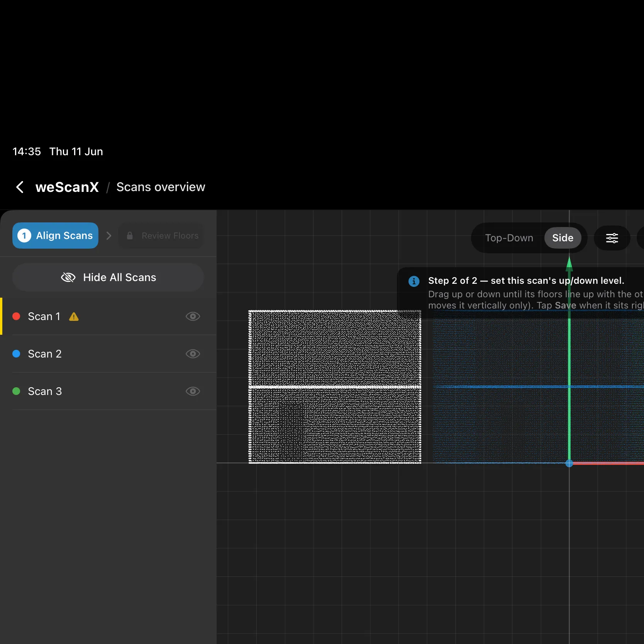The height and width of the screenshot is (644, 644).
Task: Toggle visibility of Scan 3
Action: point(193,391)
